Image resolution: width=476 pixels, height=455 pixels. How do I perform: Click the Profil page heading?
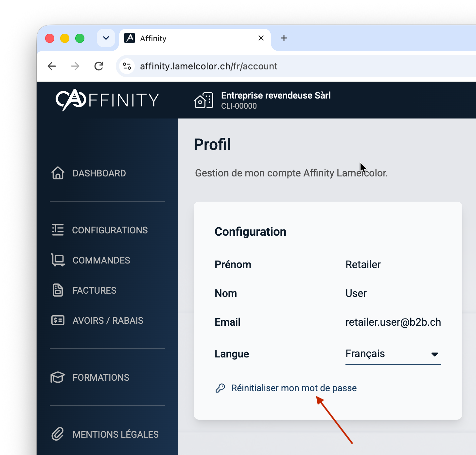coord(212,144)
